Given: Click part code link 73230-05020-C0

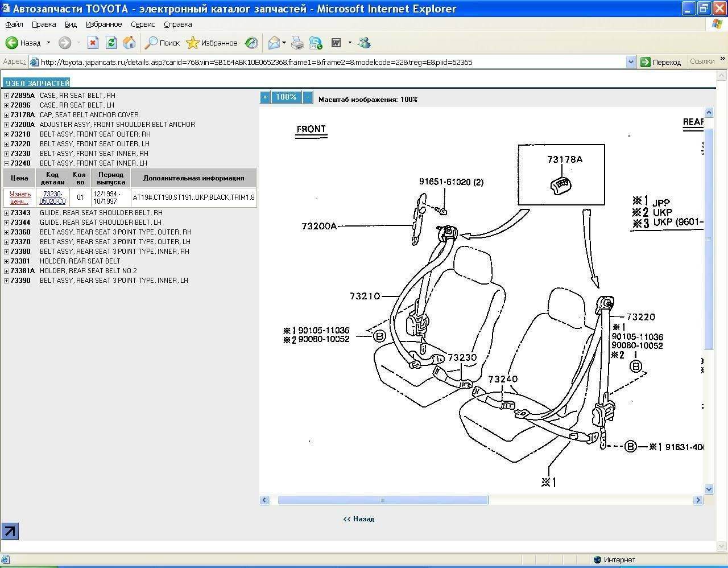Looking at the screenshot, I should click(x=52, y=197).
